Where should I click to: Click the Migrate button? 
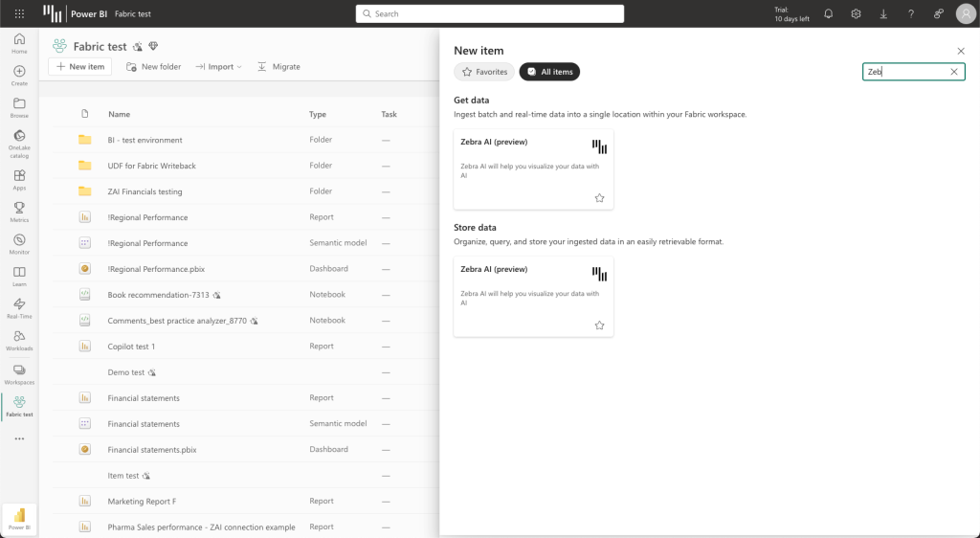278,66
